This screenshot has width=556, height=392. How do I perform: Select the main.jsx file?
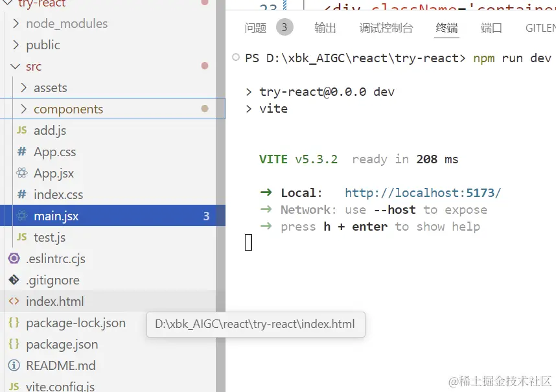[x=112, y=216]
